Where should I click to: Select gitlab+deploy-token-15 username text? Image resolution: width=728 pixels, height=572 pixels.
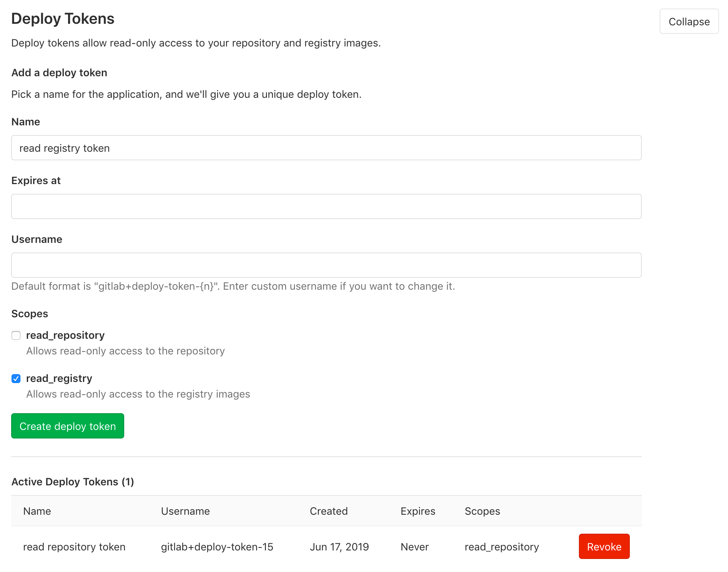pyautogui.click(x=217, y=547)
